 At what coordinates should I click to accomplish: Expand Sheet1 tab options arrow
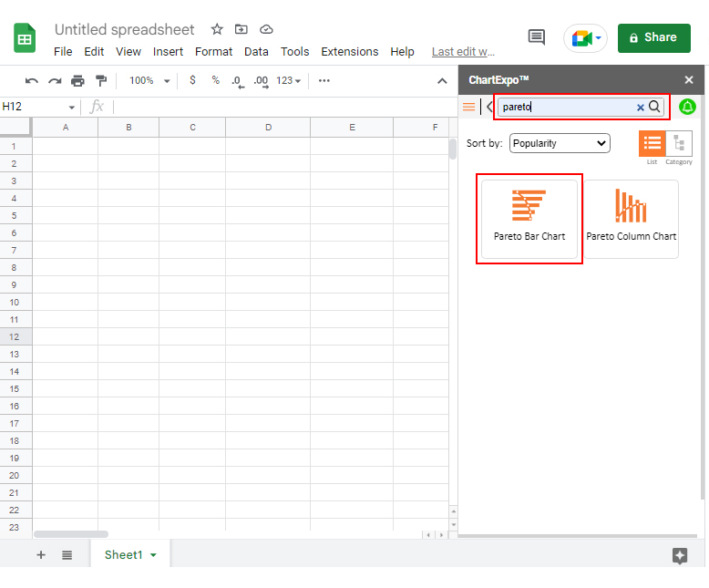pos(153,555)
